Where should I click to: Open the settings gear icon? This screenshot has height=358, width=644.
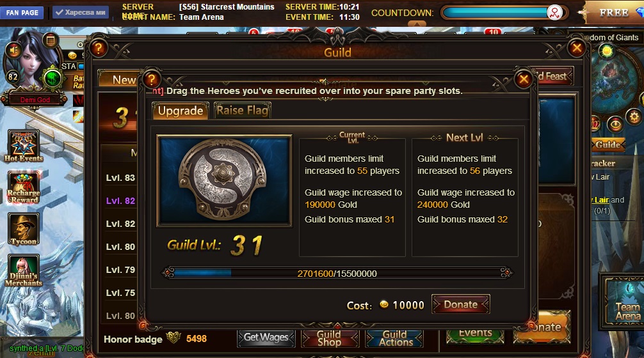634,117
